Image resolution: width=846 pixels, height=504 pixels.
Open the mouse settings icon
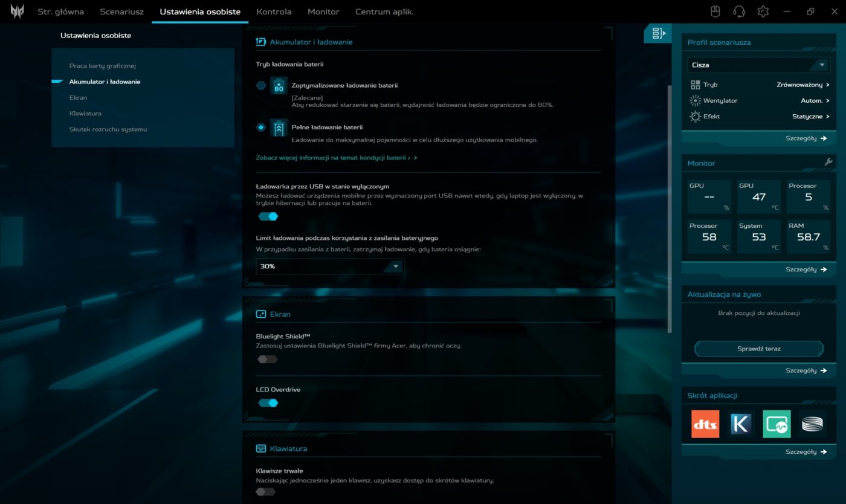tap(715, 11)
